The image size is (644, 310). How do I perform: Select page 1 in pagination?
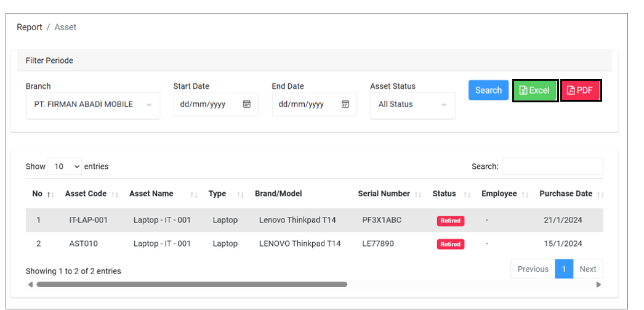(x=564, y=269)
